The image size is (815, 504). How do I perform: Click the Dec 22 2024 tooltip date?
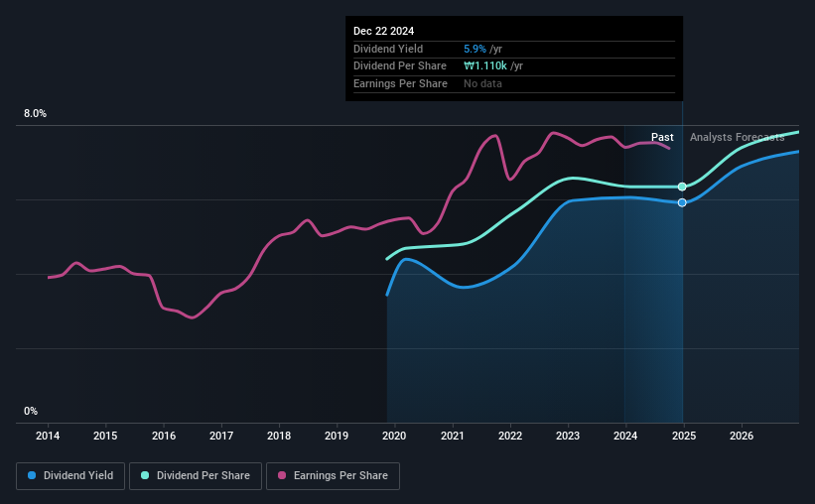tap(383, 31)
